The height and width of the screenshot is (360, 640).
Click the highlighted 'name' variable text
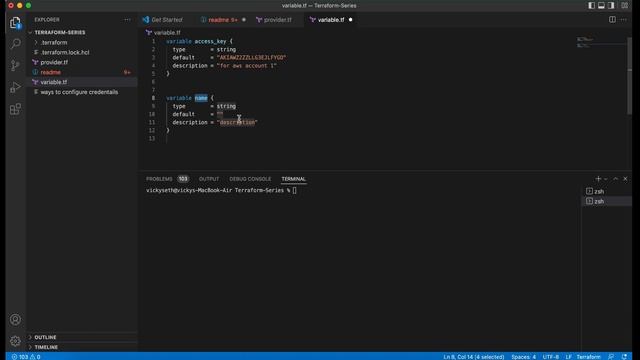pyautogui.click(x=201, y=98)
